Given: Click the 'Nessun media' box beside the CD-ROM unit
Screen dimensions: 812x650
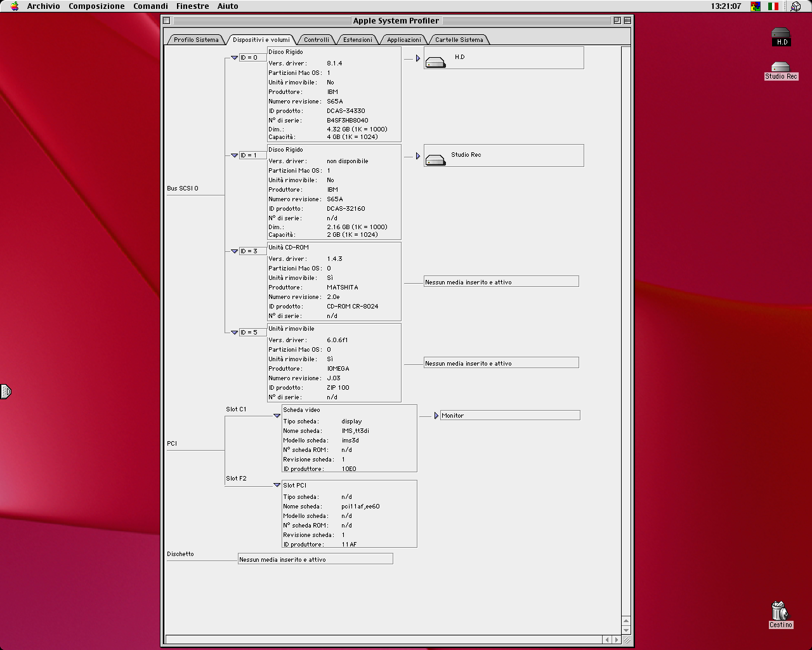Looking at the screenshot, I should (501, 281).
